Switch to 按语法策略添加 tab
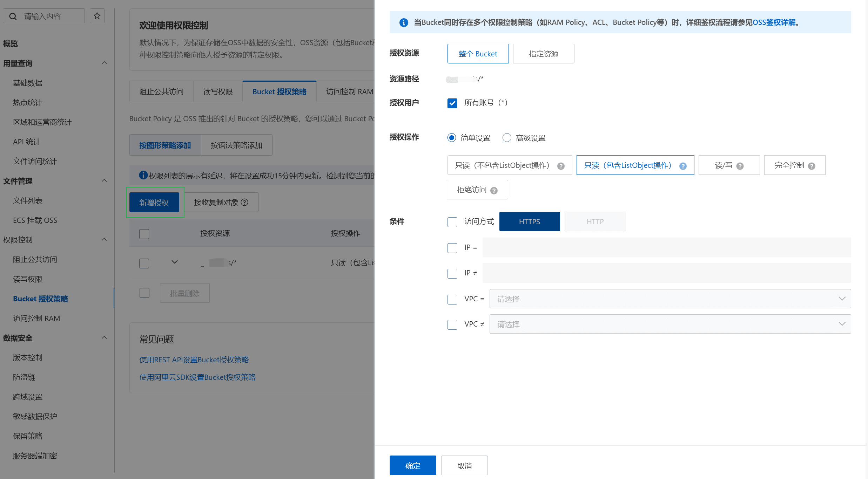 236,145
